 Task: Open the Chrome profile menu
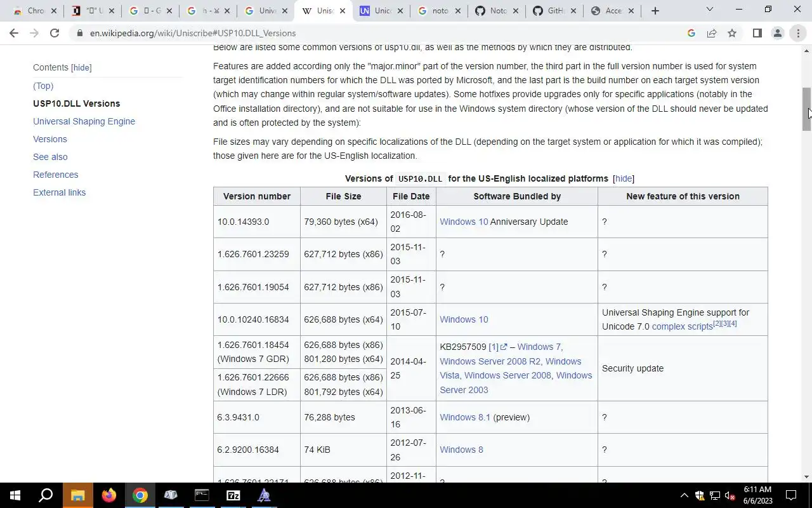(777, 33)
